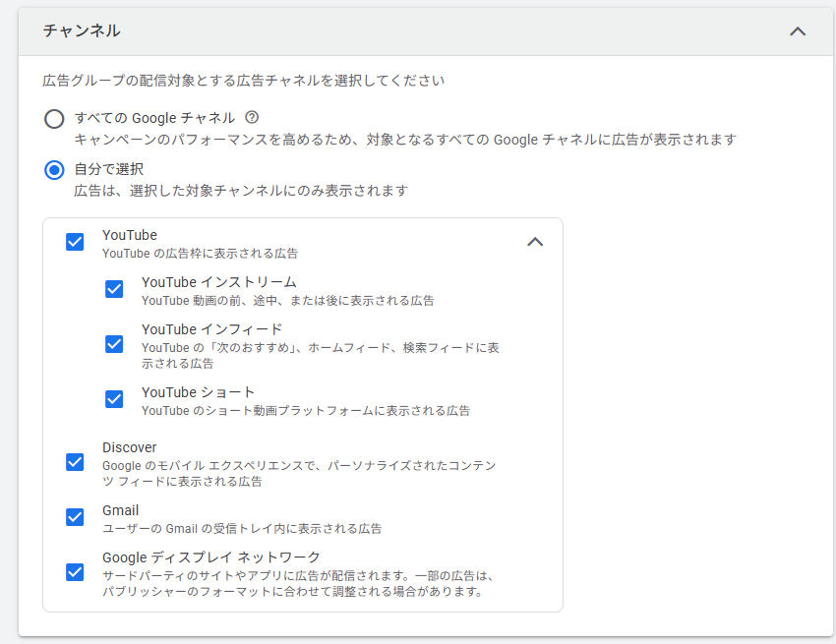Viewport: 836px width, 644px height.
Task: Toggle the YouTube ショート checkbox
Action: pos(114,399)
